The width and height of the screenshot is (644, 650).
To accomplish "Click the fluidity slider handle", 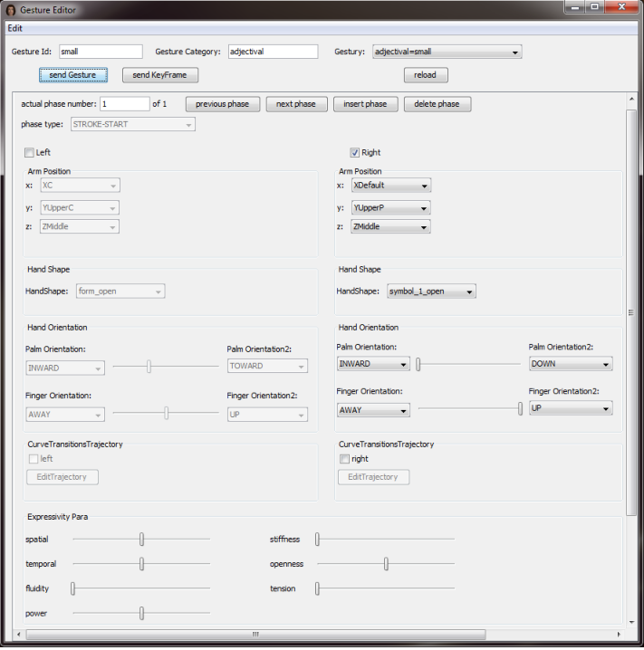I will click(x=73, y=588).
